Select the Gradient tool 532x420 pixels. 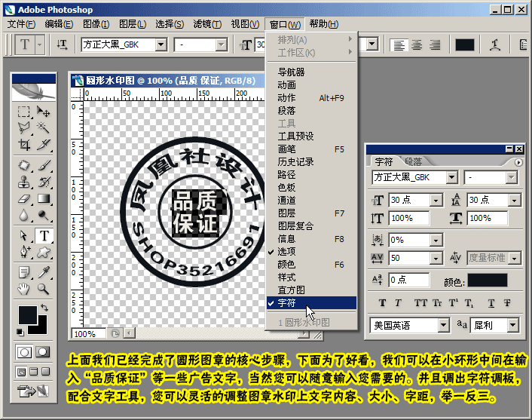click(44, 198)
